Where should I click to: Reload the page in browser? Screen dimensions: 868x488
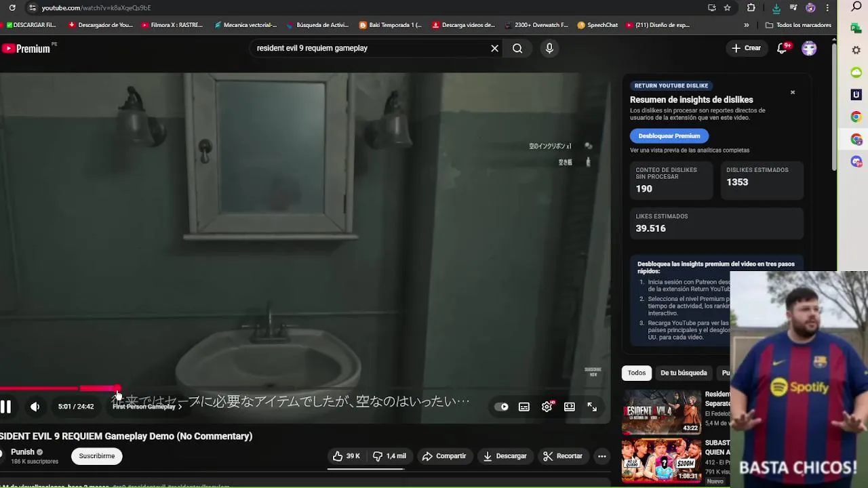pyautogui.click(x=12, y=7)
